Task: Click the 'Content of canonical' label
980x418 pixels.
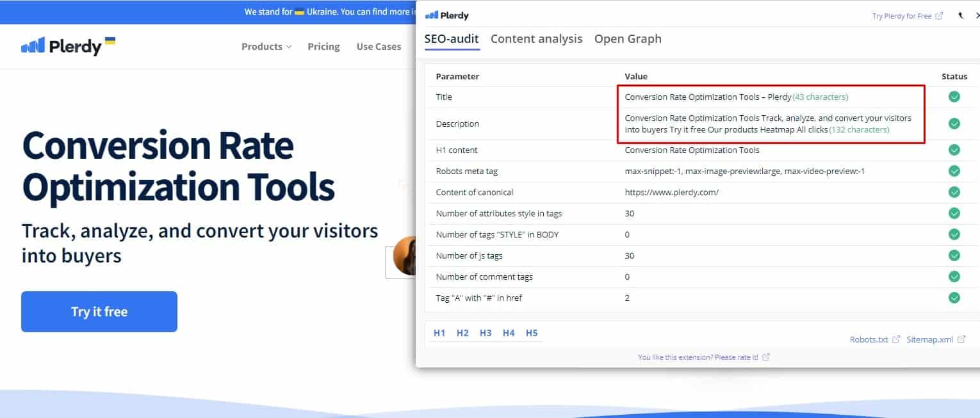Action: (475, 192)
